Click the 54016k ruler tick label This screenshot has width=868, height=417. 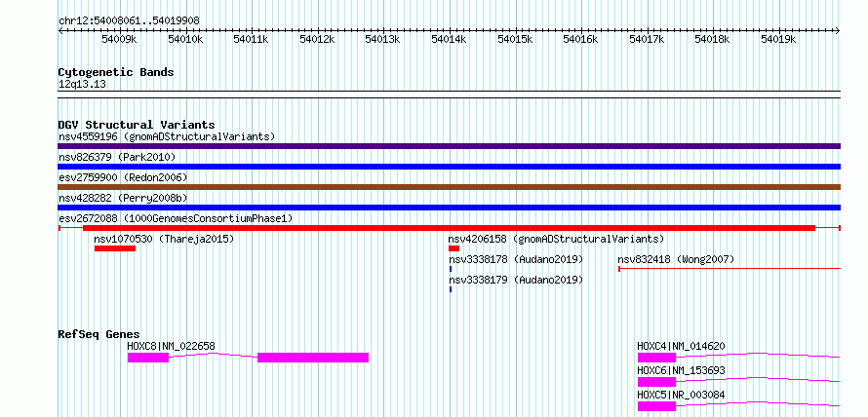click(x=580, y=39)
